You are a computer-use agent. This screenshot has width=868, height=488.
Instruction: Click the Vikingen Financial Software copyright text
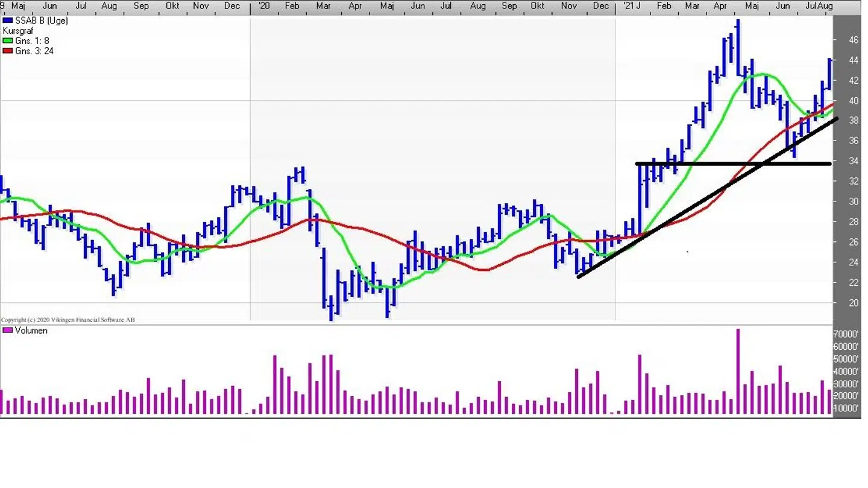coord(68,320)
